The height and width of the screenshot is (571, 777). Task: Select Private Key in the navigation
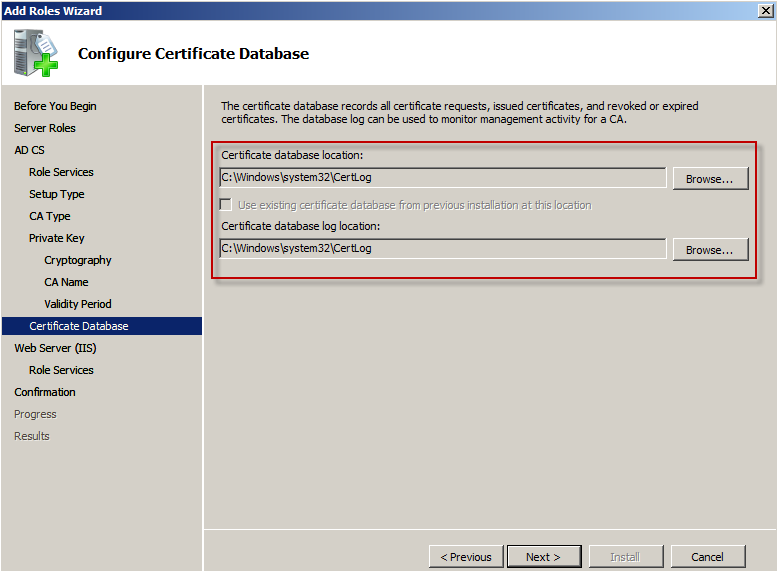[x=56, y=238]
